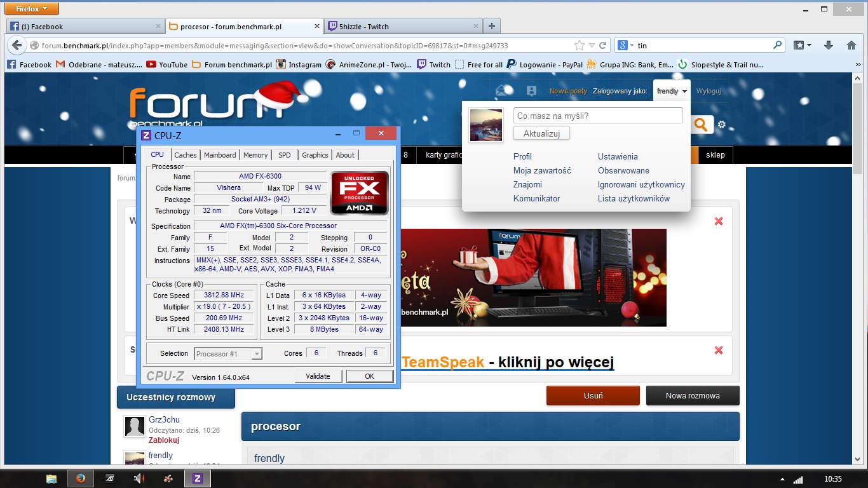Viewport: 868px width, 488px height.
Task: Open the advanced search gear icon
Action: [x=721, y=125]
